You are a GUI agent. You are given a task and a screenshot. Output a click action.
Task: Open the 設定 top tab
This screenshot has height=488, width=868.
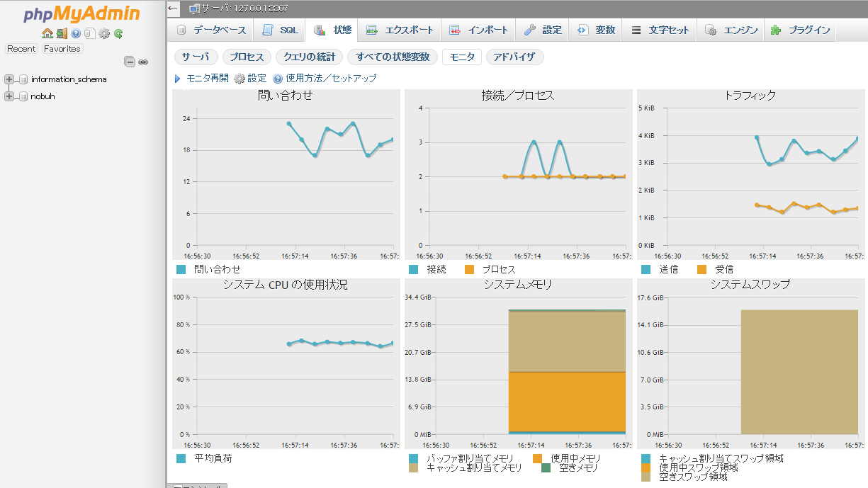(x=543, y=30)
